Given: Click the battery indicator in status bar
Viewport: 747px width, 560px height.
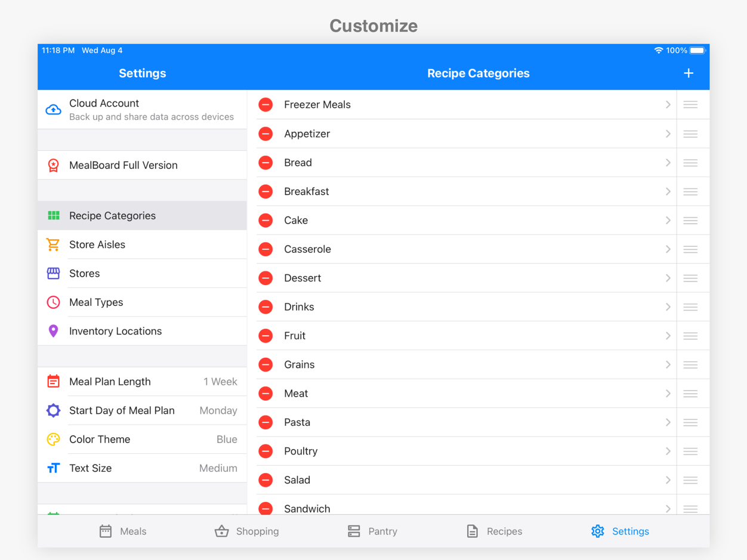Looking at the screenshot, I should 697,51.
